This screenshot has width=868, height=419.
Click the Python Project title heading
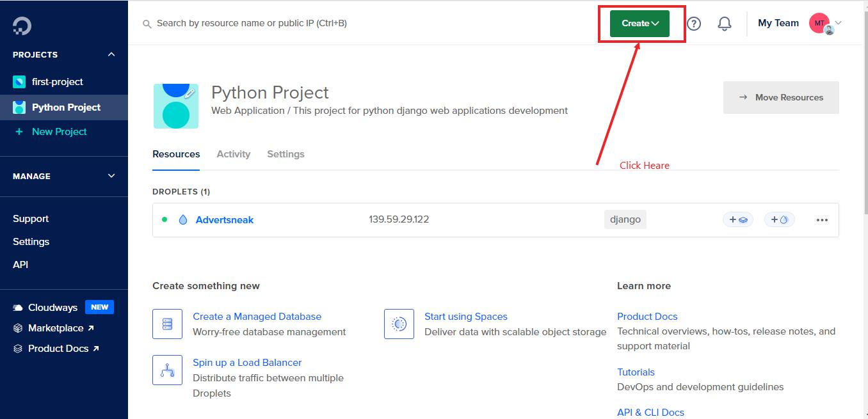[270, 93]
